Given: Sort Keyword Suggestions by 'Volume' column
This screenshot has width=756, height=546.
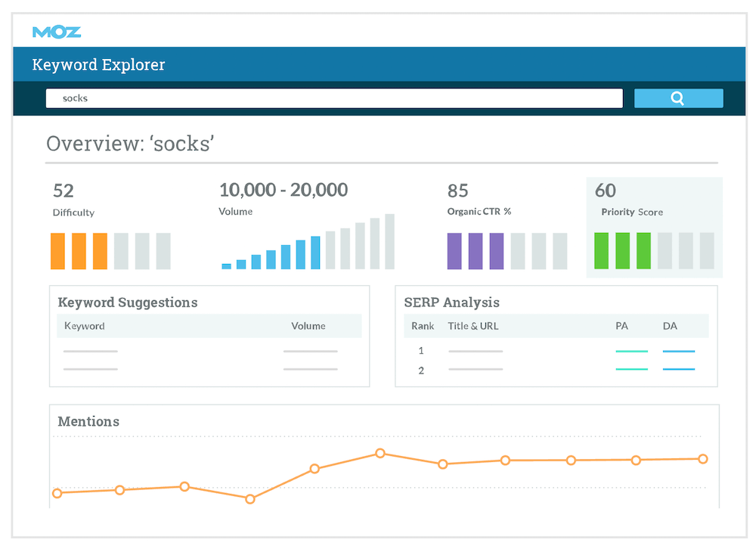Looking at the screenshot, I should (x=308, y=326).
